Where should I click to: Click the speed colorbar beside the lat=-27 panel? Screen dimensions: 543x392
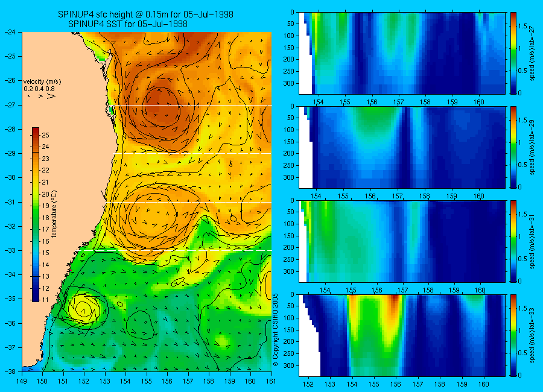click(513, 53)
